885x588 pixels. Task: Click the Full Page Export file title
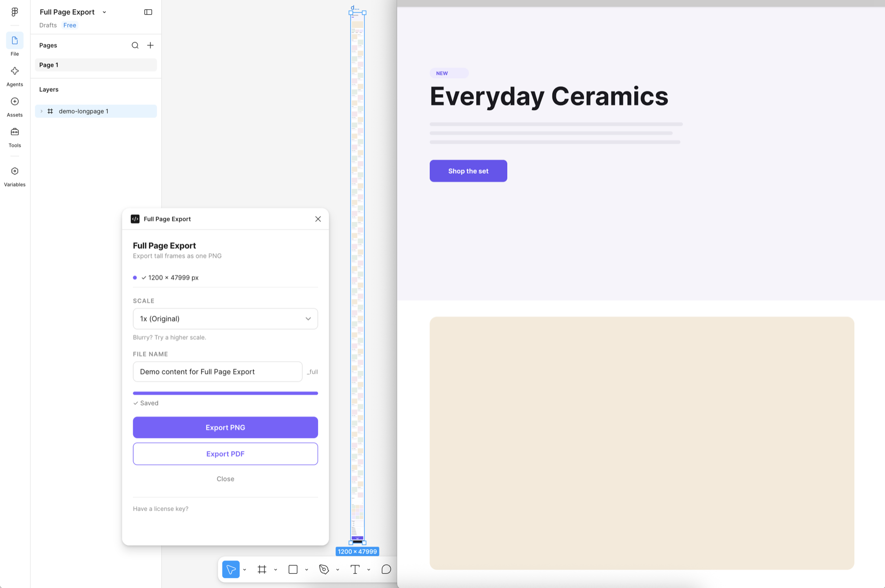point(67,12)
